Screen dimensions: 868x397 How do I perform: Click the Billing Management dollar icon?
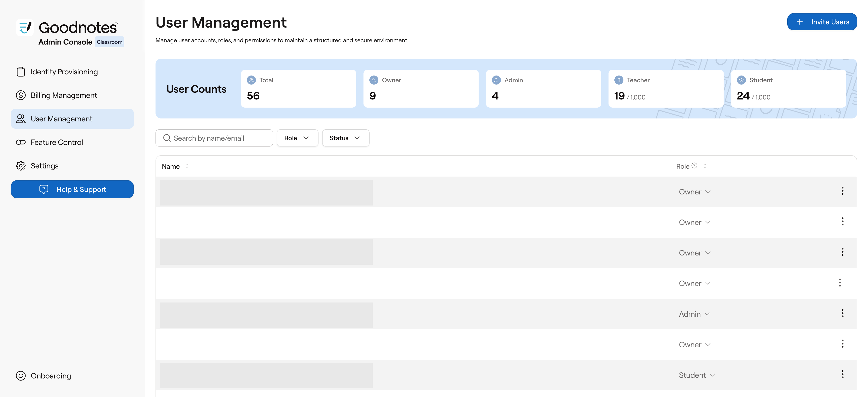coord(21,95)
